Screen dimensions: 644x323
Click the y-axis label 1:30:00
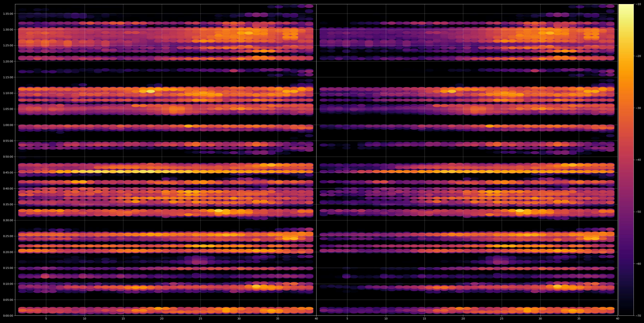coord(8,30)
